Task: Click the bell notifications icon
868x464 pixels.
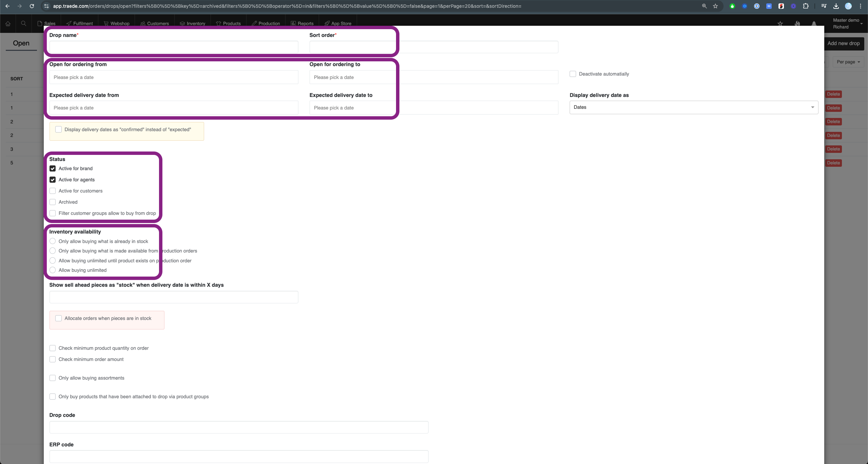Action: point(814,23)
